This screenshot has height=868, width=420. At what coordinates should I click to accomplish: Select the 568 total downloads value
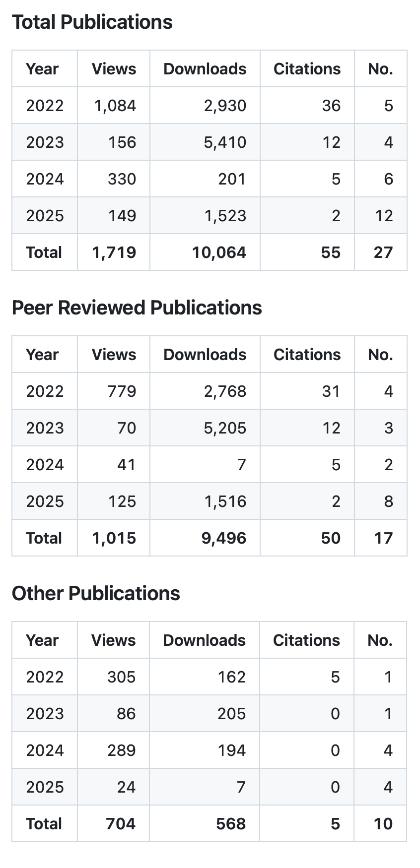tap(230, 824)
